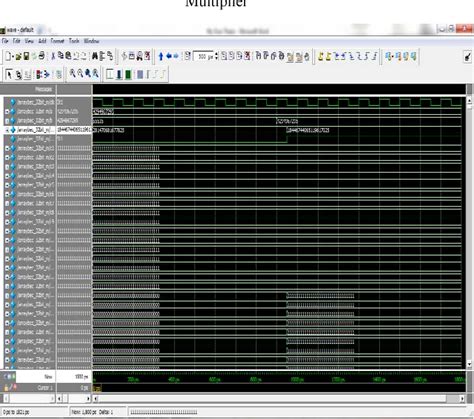Click the Now time value field
The width and height of the screenshot is (474, 419).
point(74,377)
